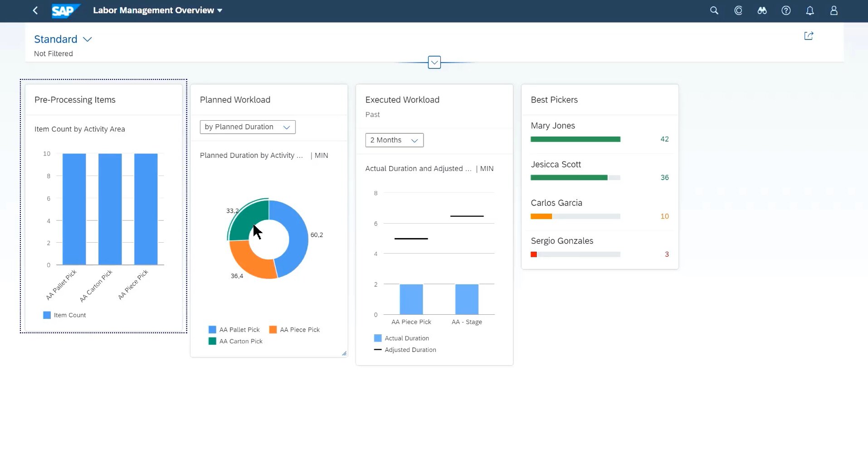
Task: Expand the Standard variant dropdown
Action: pos(88,39)
